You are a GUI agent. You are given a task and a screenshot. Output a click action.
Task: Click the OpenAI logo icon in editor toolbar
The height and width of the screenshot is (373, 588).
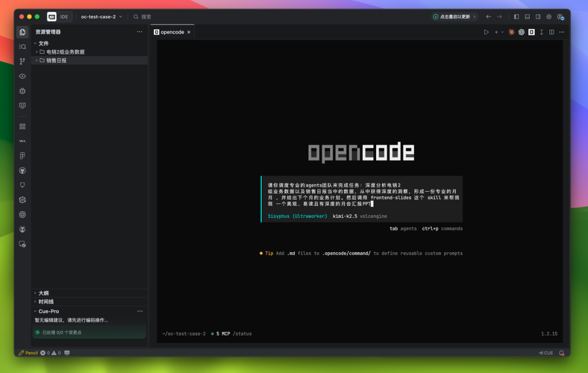521,32
